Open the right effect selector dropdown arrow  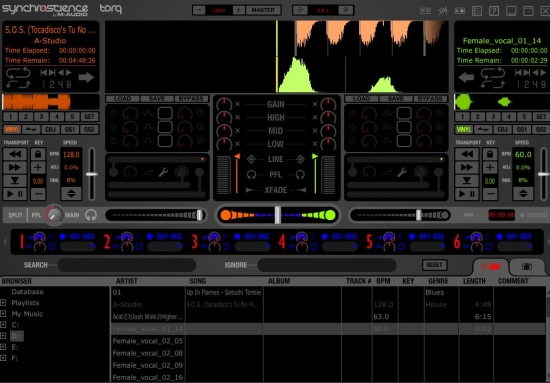[441, 160]
